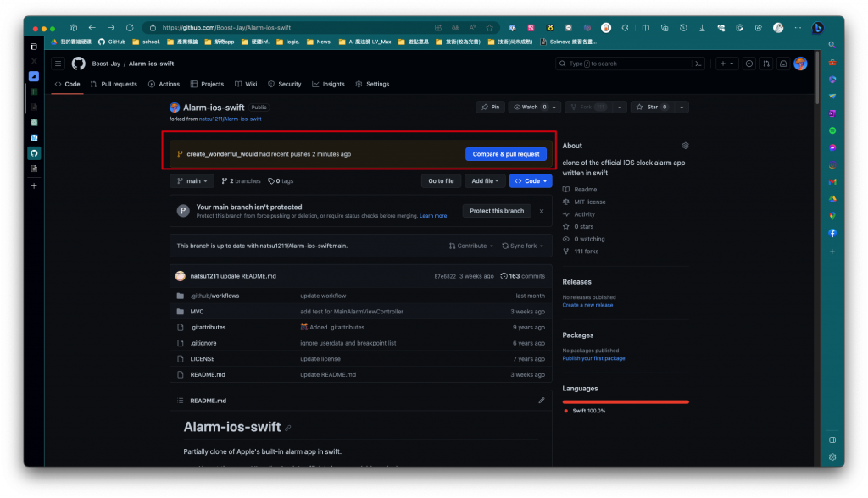The height and width of the screenshot is (498, 868).
Task: Reload the page in browser
Action: [x=130, y=28]
